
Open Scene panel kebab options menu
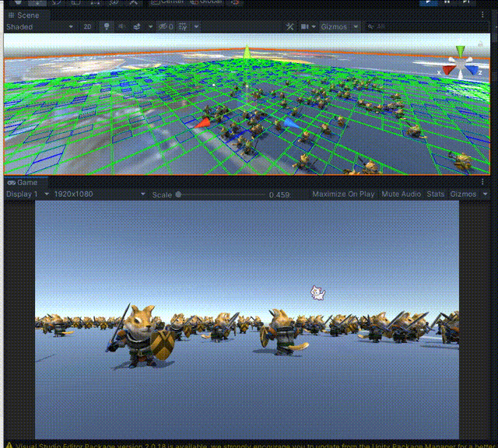482,15
